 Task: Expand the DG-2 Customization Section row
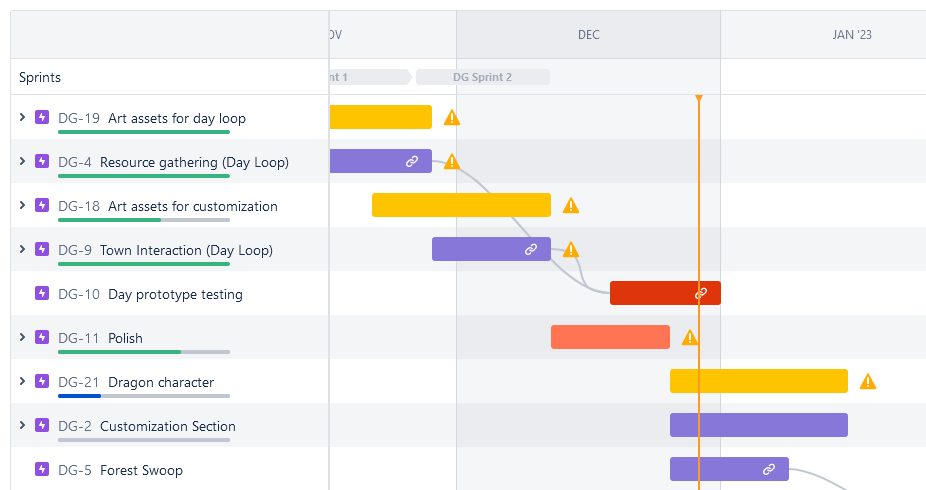[22, 426]
